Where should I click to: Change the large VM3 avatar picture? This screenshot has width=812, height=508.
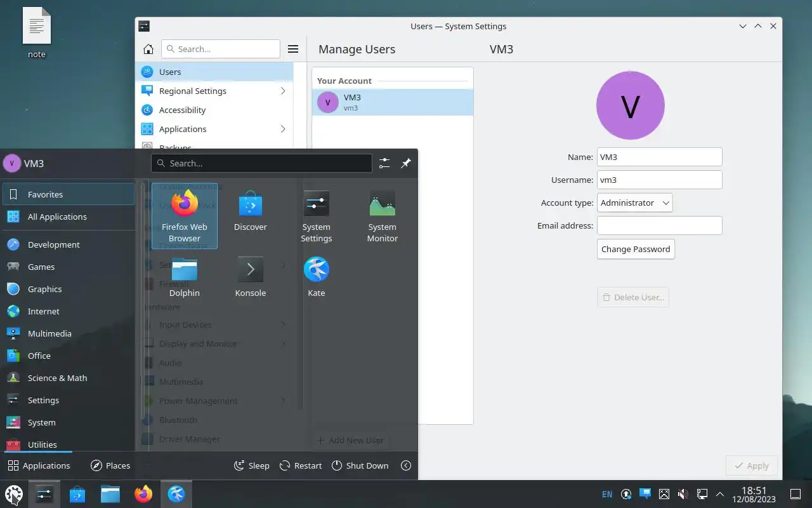pos(631,105)
